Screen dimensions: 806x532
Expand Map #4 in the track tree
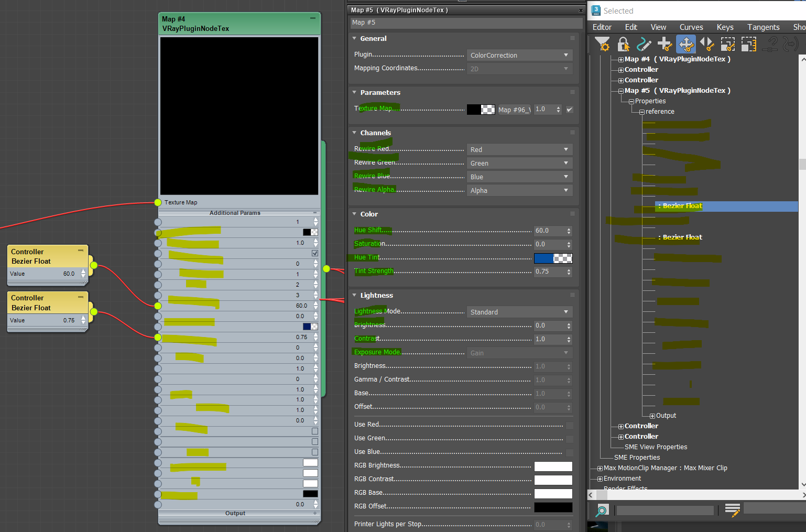pos(621,60)
